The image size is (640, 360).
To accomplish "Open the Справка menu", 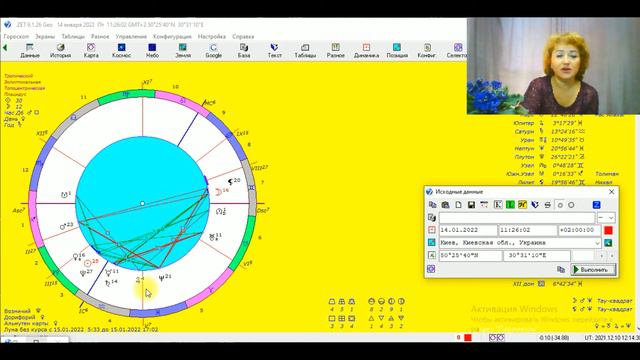I will coord(243,36).
